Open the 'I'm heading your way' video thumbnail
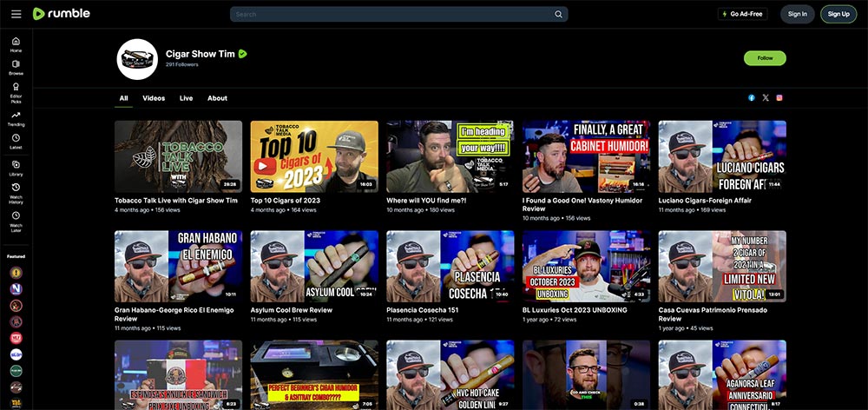868x410 pixels. pos(450,156)
